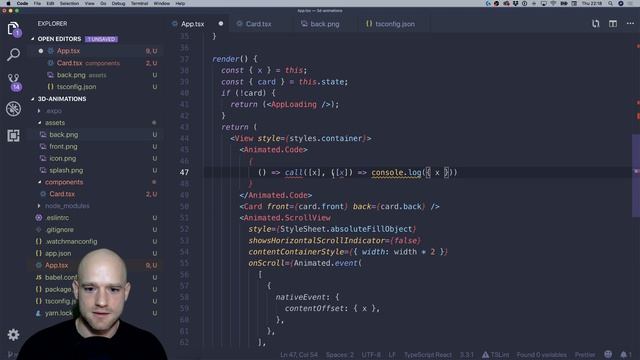Click console.log on line 47
This screenshot has width=640, height=360.
396,172
